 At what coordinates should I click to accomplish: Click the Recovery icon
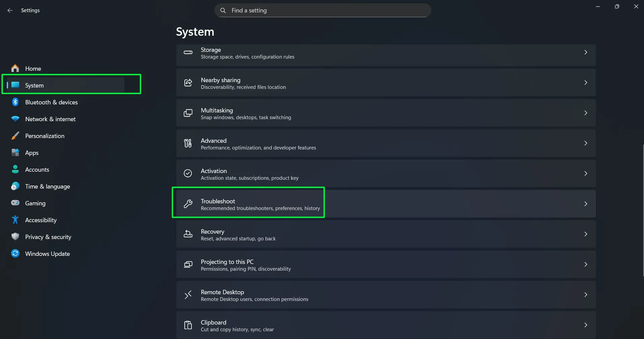[188, 234]
